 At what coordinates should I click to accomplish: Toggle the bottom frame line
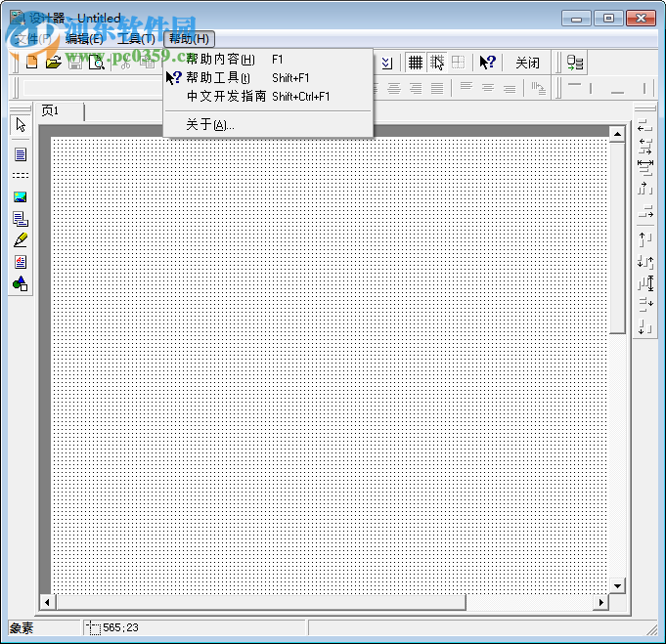click(617, 92)
